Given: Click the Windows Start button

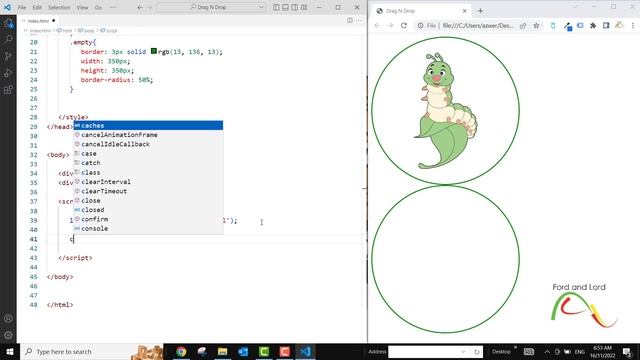Looking at the screenshot, I should [9, 351].
